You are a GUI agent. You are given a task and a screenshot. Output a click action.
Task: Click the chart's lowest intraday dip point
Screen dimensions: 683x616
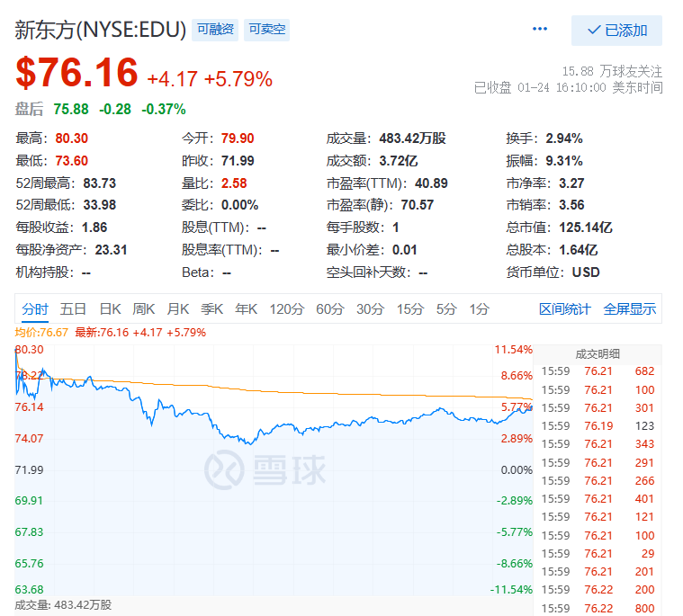249,444
